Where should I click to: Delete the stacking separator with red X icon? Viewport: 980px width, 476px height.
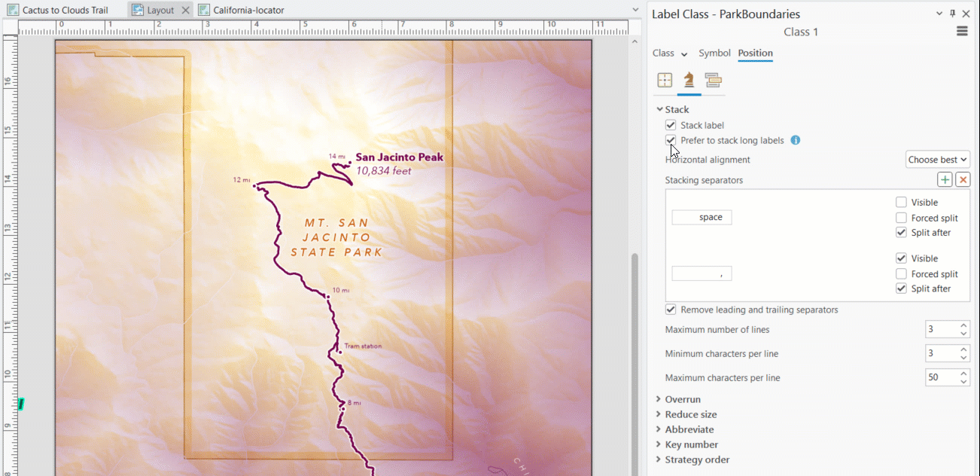(963, 179)
